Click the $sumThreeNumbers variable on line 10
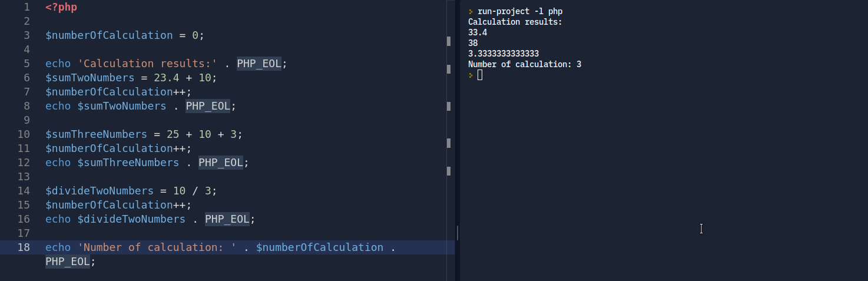 pyautogui.click(x=96, y=134)
